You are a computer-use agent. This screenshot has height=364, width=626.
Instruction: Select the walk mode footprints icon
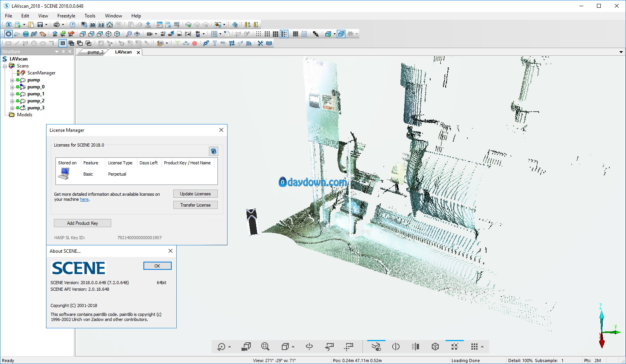pos(34,34)
